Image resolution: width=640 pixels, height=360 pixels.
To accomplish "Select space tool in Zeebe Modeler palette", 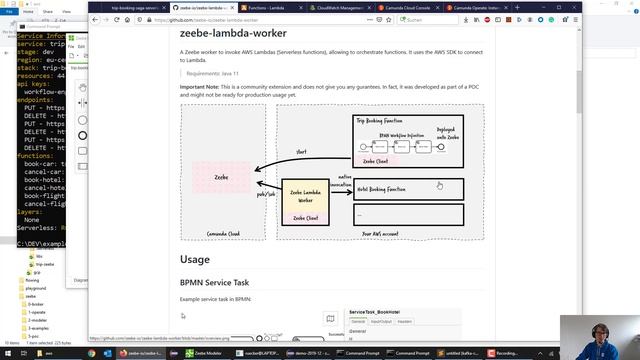I will point(82,103).
